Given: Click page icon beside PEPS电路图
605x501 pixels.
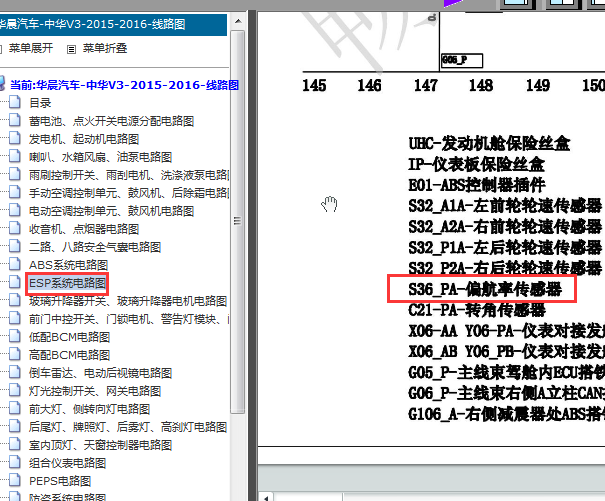Looking at the screenshot, I should (x=15, y=481).
